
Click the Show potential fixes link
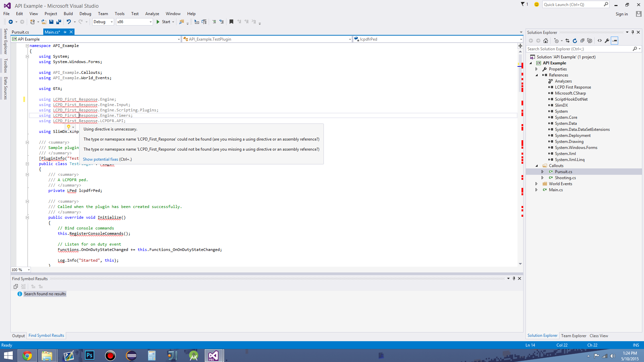point(100,159)
